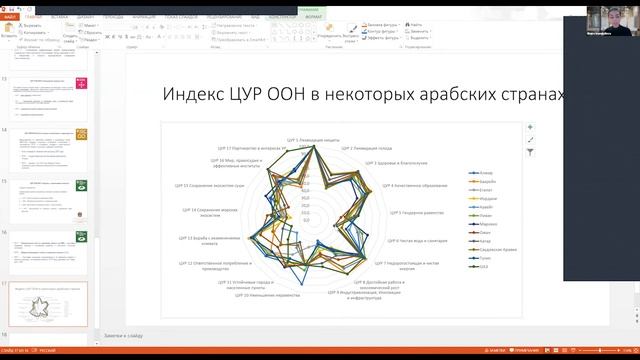Select the slide 16 thumbnail
This screenshot has height=360, width=640.
[x=48, y=252]
